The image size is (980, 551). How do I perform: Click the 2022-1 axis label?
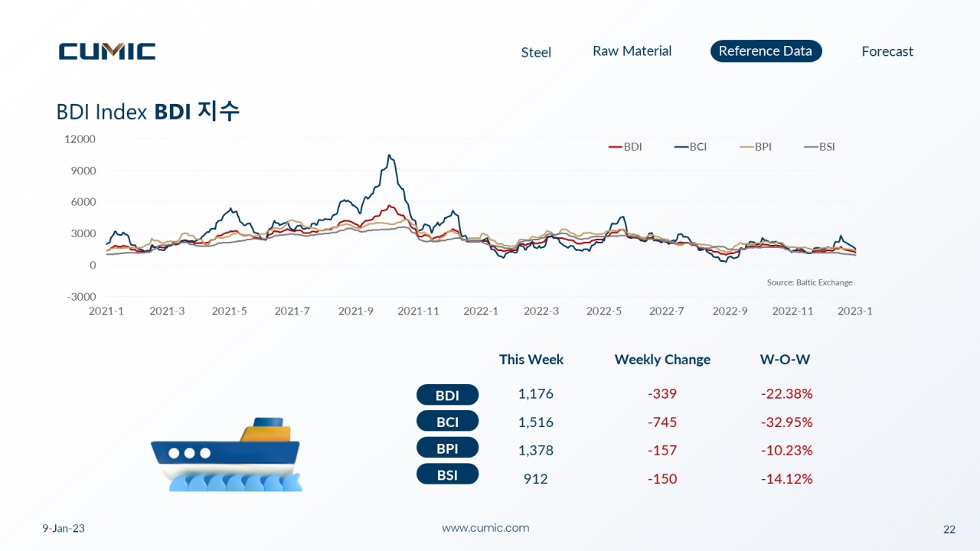pyautogui.click(x=481, y=311)
